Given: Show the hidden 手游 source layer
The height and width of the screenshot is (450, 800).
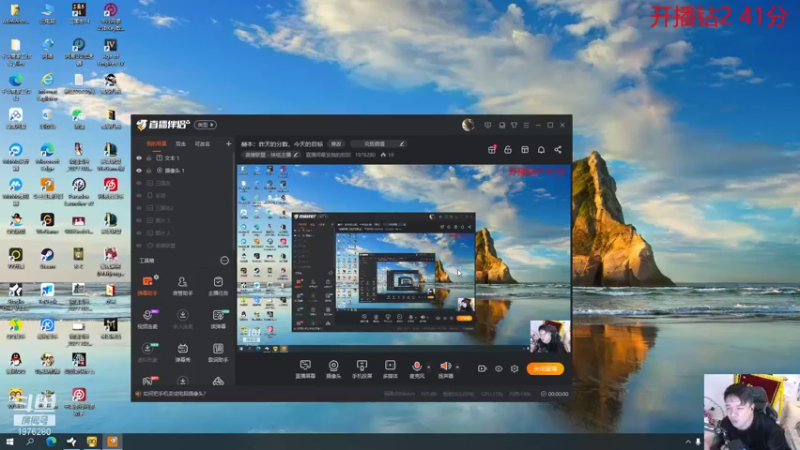Looking at the screenshot, I should pyautogui.click(x=139, y=195).
